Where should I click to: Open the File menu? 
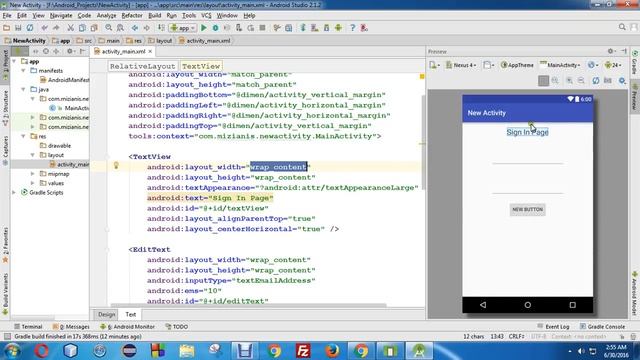[7, 16]
